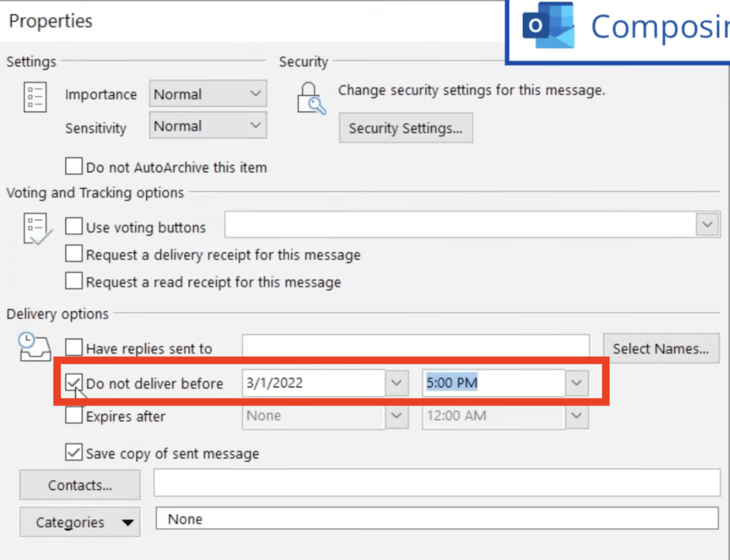Open the delivery date dropdown showing 3/1/2022

coord(396,383)
